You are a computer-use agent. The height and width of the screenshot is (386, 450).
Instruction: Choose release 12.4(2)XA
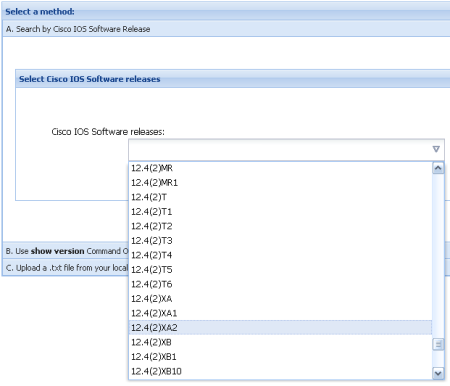pyautogui.click(x=280, y=299)
